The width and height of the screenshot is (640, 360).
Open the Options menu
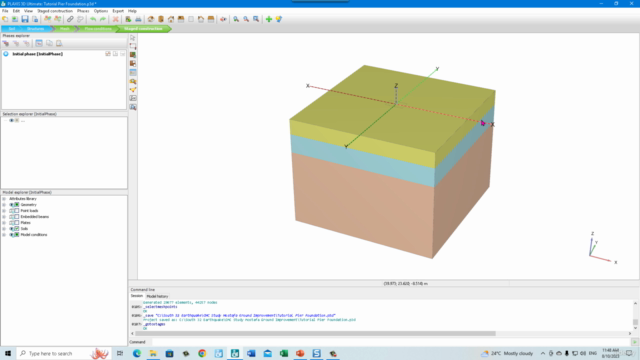coord(101,11)
